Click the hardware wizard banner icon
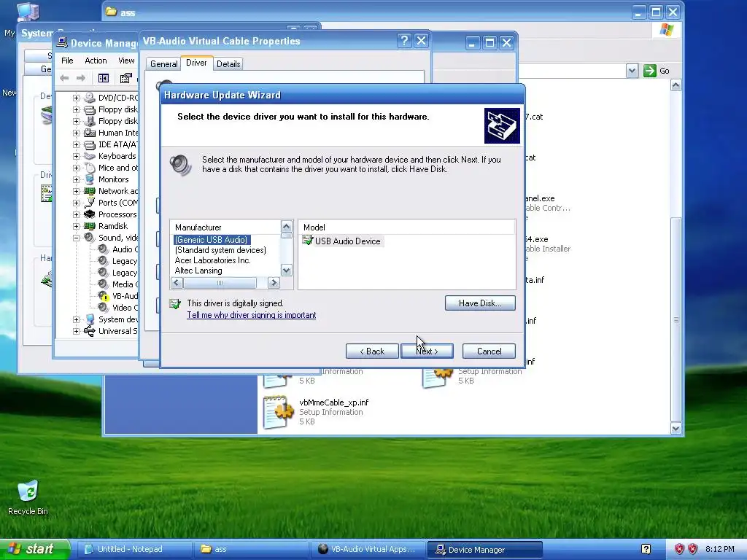This screenshot has width=747, height=560. (502, 125)
